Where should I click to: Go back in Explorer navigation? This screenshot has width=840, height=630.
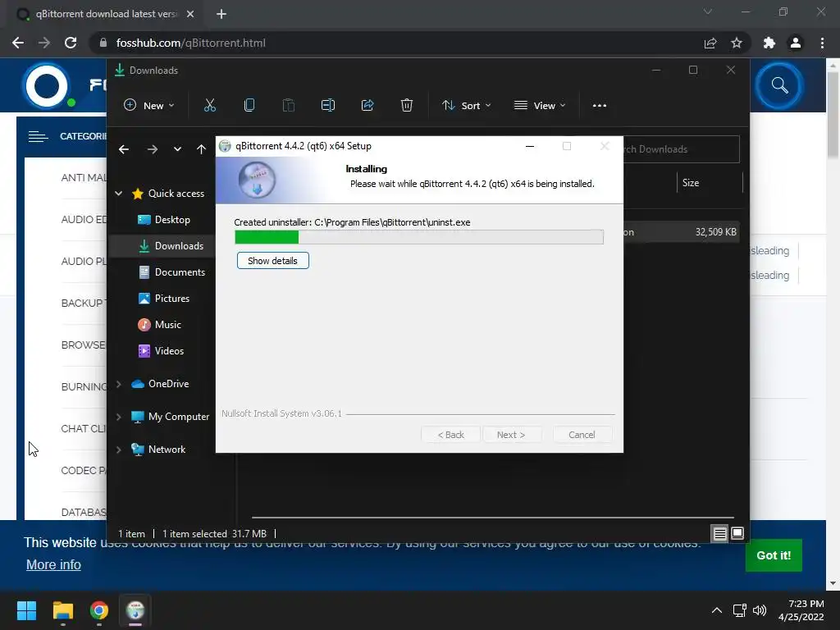[x=124, y=149]
